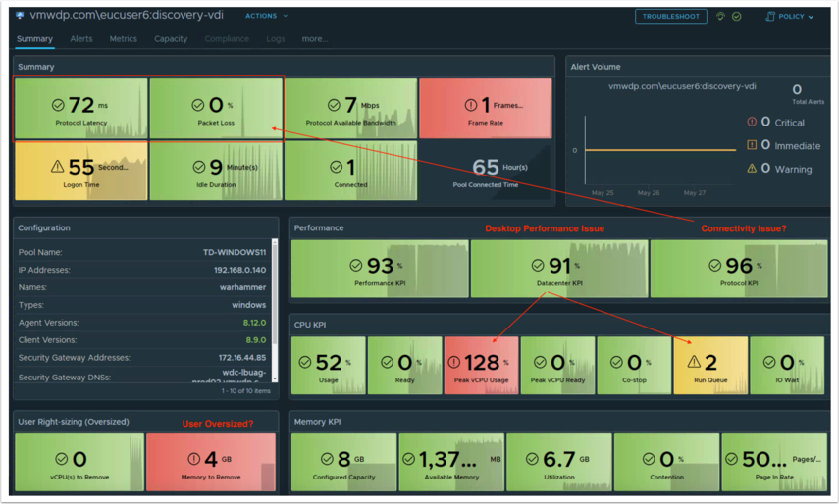Select the Protocol Latency metric tile
The height and width of the screenshot is (504, 839).
click(x=81, y=109)
